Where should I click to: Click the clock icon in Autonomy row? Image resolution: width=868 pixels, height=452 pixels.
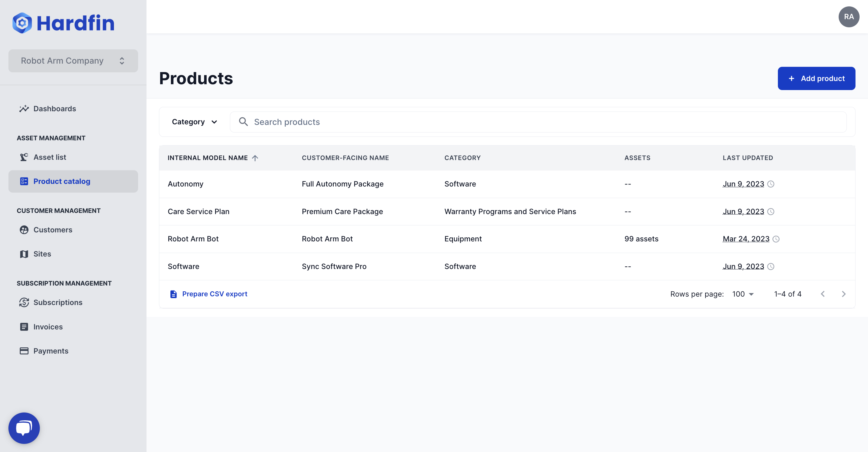[x=771, y=184]
